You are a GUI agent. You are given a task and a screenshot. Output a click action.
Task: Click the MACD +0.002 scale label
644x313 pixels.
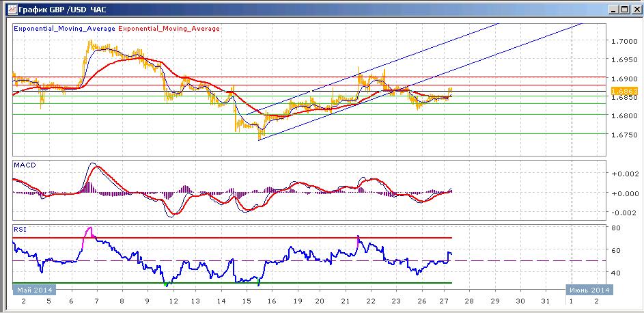point(624,174)
